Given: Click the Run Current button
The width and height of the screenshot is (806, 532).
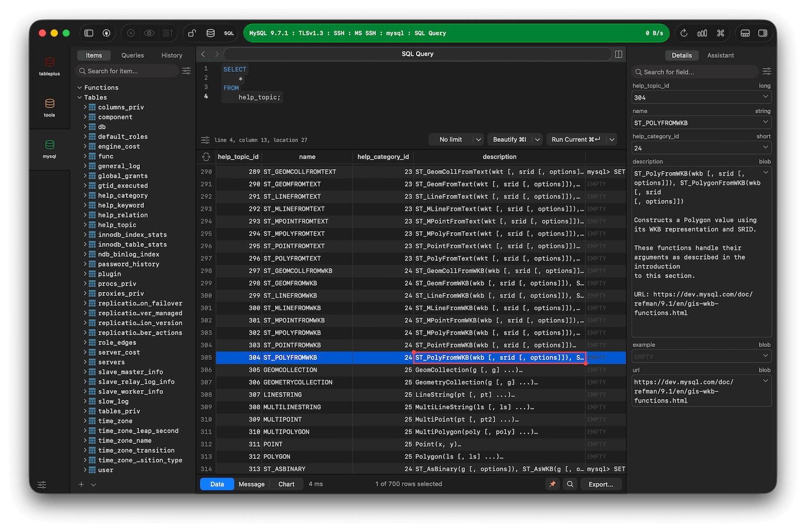Looking at the screenshot, I should (x=576, y=140).
